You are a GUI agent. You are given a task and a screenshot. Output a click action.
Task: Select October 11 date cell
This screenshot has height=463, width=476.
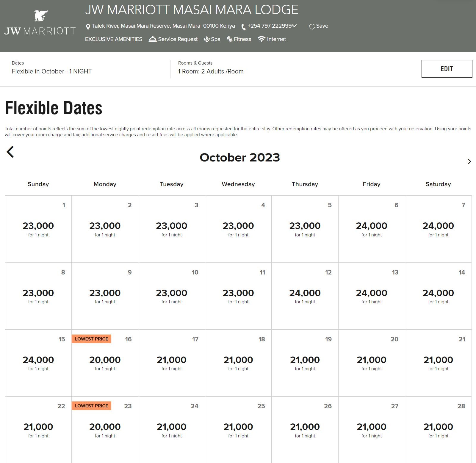pos(238,296)
